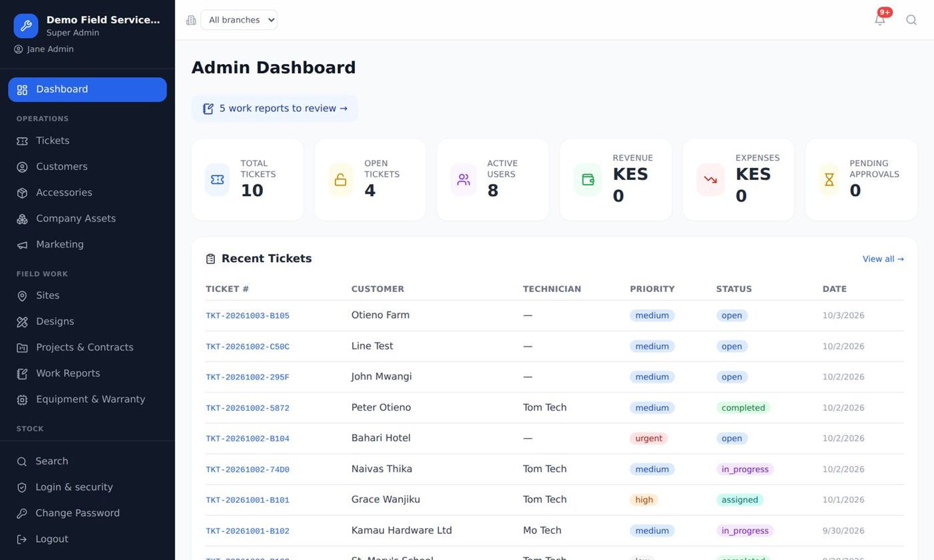Click the Change Password key icon
The height and width of the screenshot is (560, 934).
(x=22, y=514)
